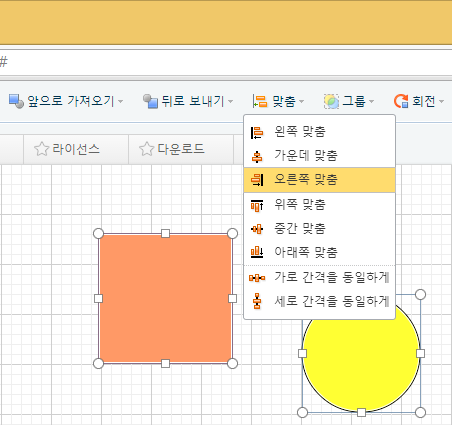
Task: Click the browser address field
Action: pyautogui.click(x=226, y=62)
